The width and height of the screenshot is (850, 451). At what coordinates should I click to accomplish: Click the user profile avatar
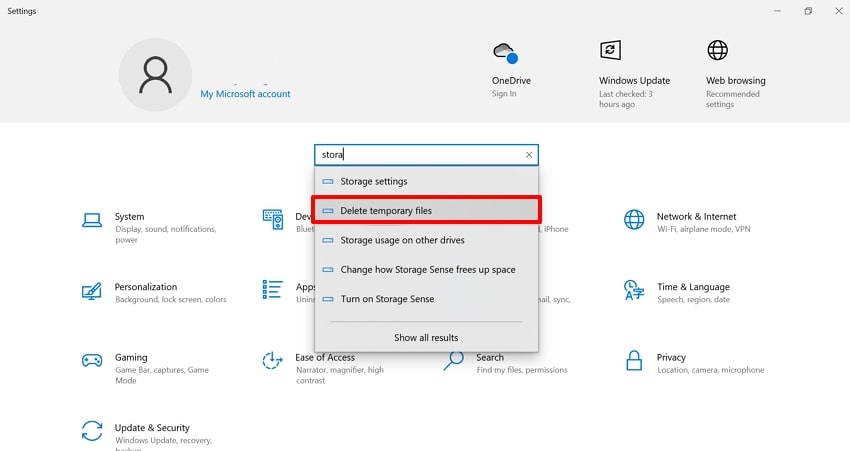coord(155,76)
